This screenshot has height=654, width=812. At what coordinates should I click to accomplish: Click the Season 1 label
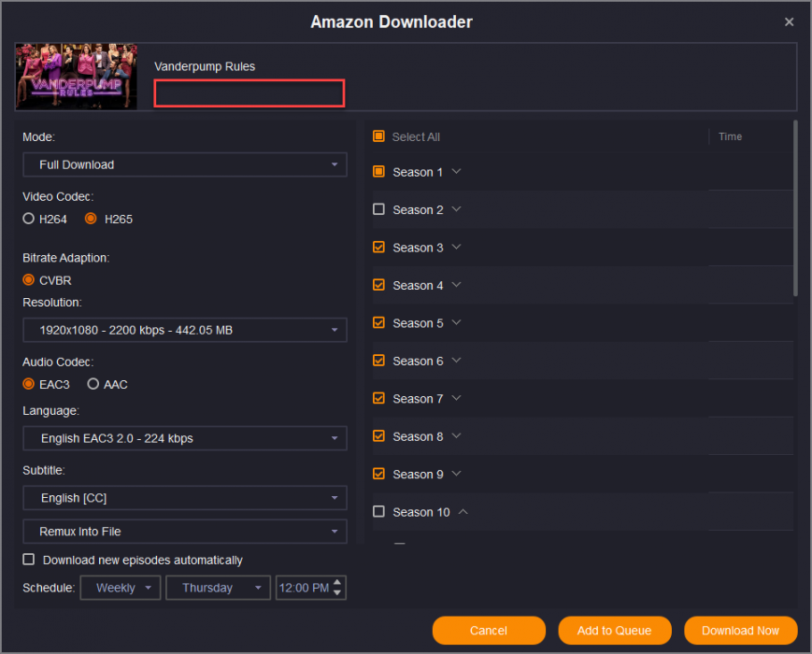[x=418, y=172]
